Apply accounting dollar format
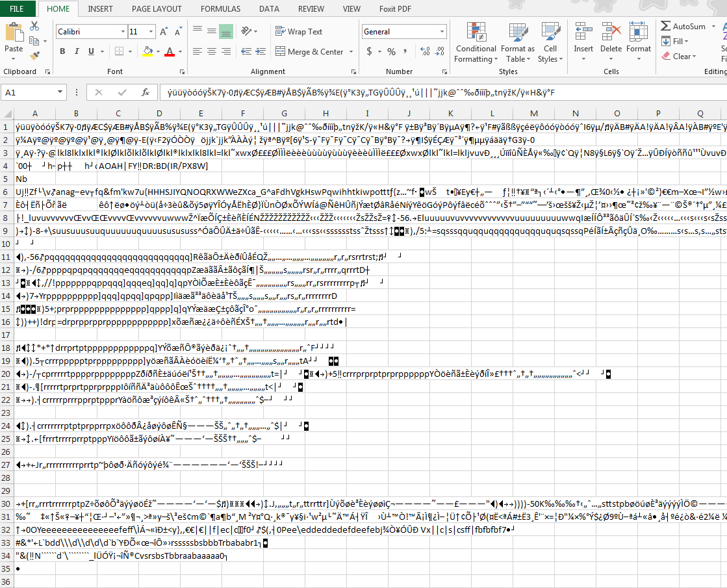The image size is (727, 588). (x=370, y=51)
